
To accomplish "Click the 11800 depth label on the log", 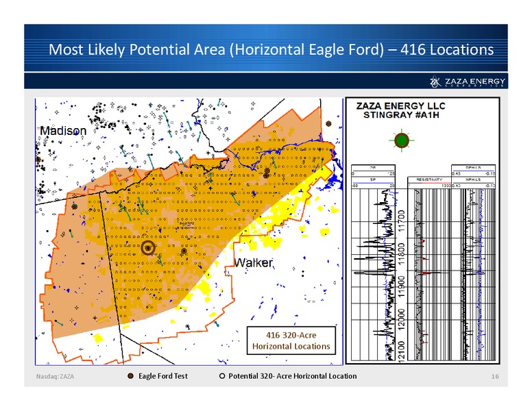I will 402,253.
